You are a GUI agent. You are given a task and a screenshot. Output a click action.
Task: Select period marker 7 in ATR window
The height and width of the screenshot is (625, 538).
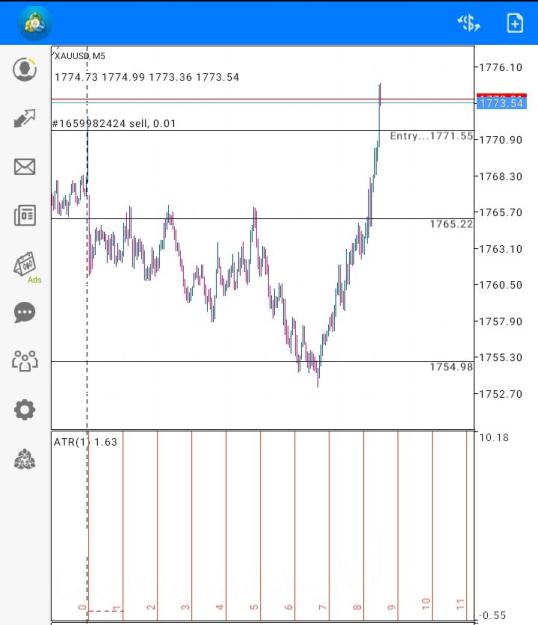coord(323,607)
